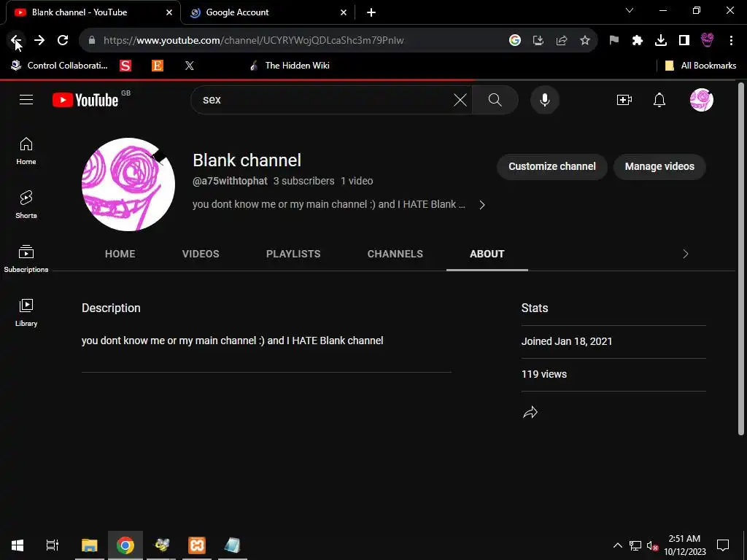Open File Explorer from the taskbar

[90, 545]
